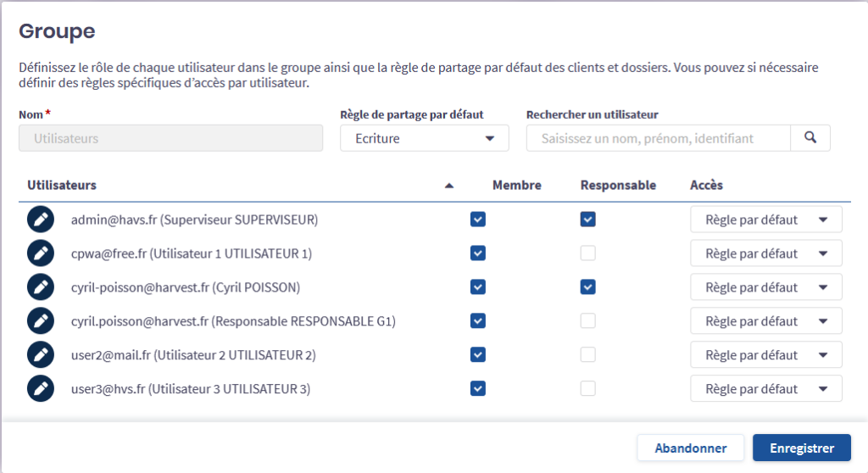Sort by the Utilisateurs column arrow
The height and width of the screenshot is (473, 868).
click(449, 186)
